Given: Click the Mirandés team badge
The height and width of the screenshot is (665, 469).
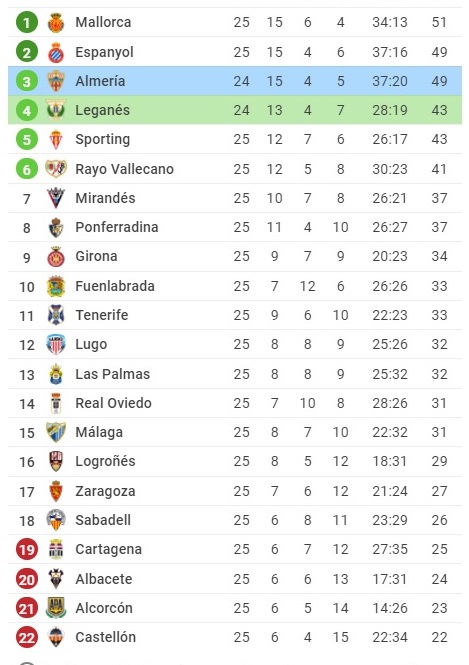Looking at the screenshot, I should click(x=56, y=198).
